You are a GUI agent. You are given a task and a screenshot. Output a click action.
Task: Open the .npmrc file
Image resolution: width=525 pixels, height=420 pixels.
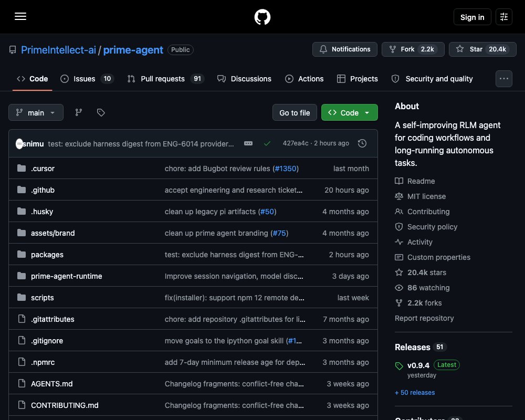click(43, 362)
